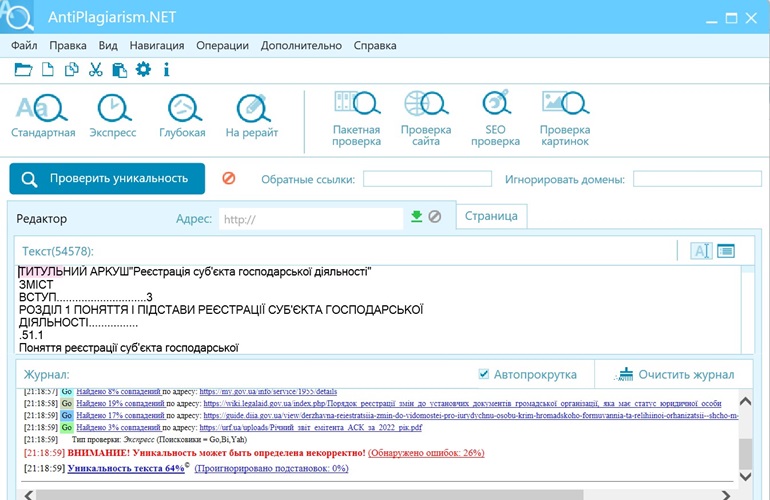Start the На рерайт check
Viewport: 770px width, 500px height.
tap(252, 116)
